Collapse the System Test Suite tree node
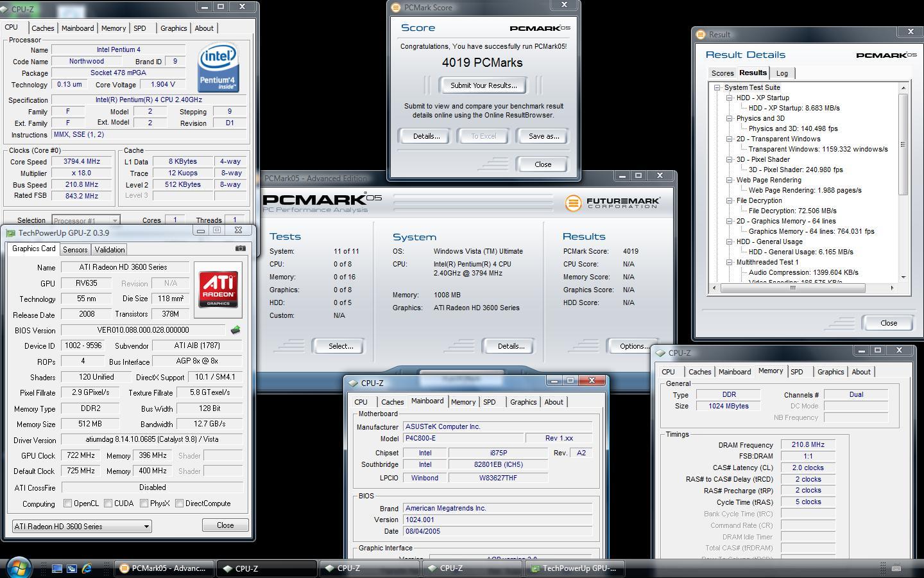Viewport: 924px width, 578px height. click(x=717, y=87)
